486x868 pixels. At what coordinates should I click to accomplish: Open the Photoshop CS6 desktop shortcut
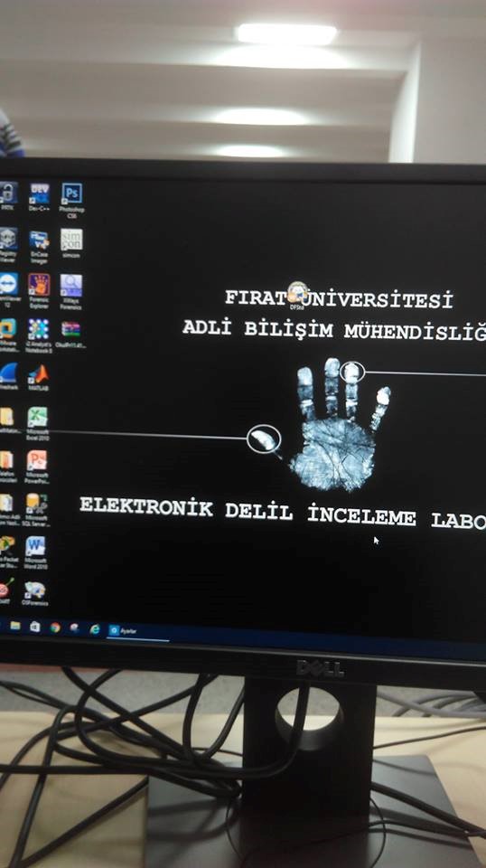pos(72,200)
